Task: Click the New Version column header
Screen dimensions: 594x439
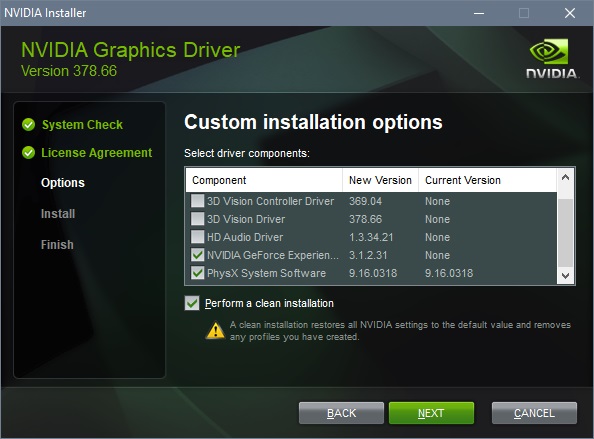Action: coord(380,180)
